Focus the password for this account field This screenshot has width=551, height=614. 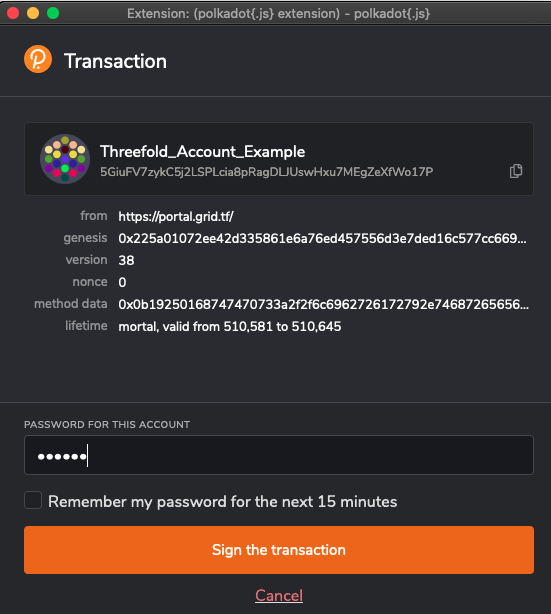pyautogui.click(x=279, y=455)
